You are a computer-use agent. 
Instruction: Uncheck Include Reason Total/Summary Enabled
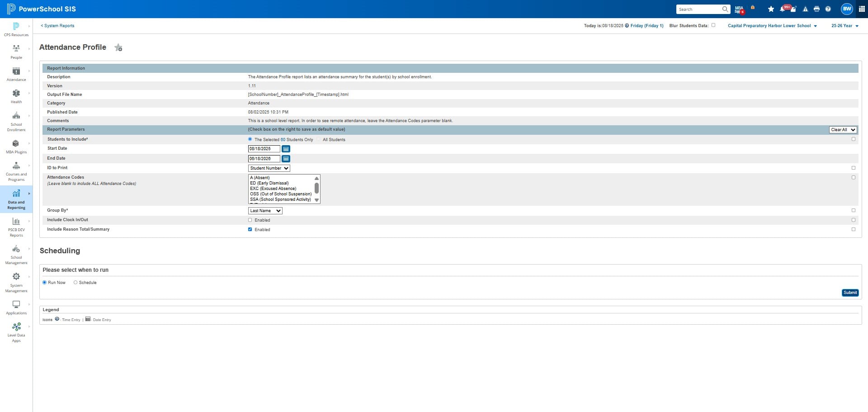250,230
